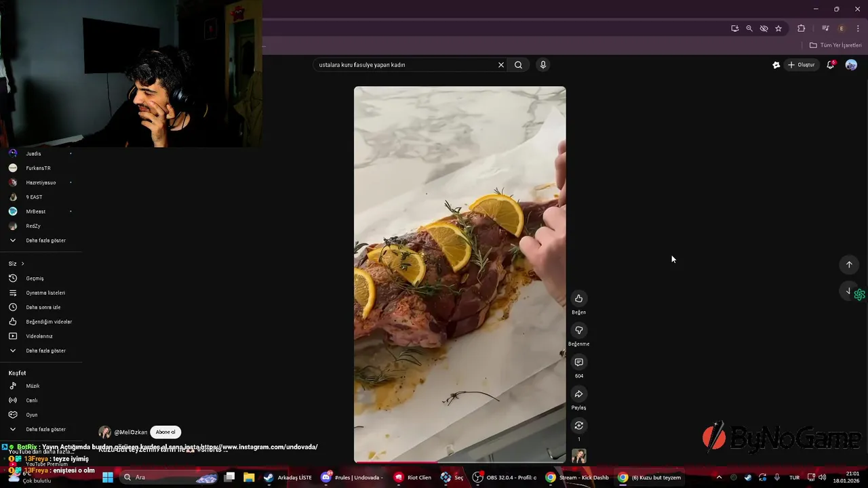The height and width of the screenshot is (488, 868).
Task: Open YouTube notifications bell
Action: [x=830, y=65]
